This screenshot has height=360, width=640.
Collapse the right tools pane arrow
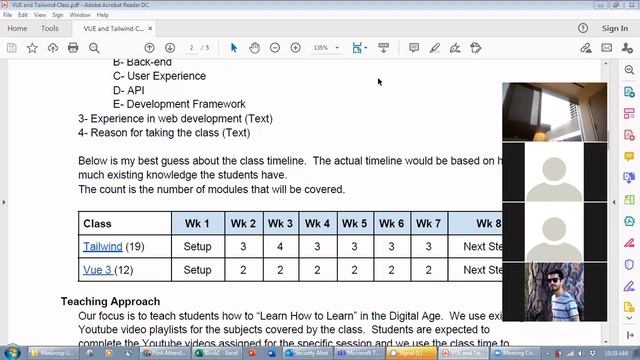click(x=614, y=202)
